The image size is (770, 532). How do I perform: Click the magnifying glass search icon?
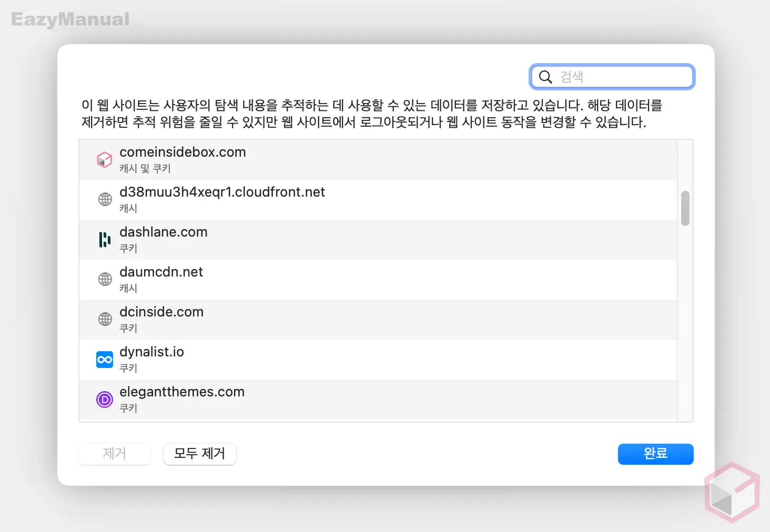coord(545,77)
